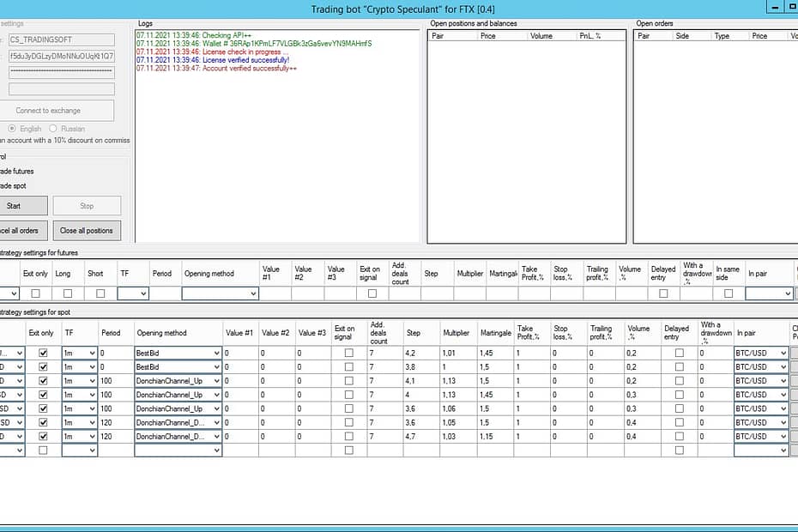Click the Step cell showing 4,7
Viewport: 798px width, 532px height.
(x=421, y=436)
